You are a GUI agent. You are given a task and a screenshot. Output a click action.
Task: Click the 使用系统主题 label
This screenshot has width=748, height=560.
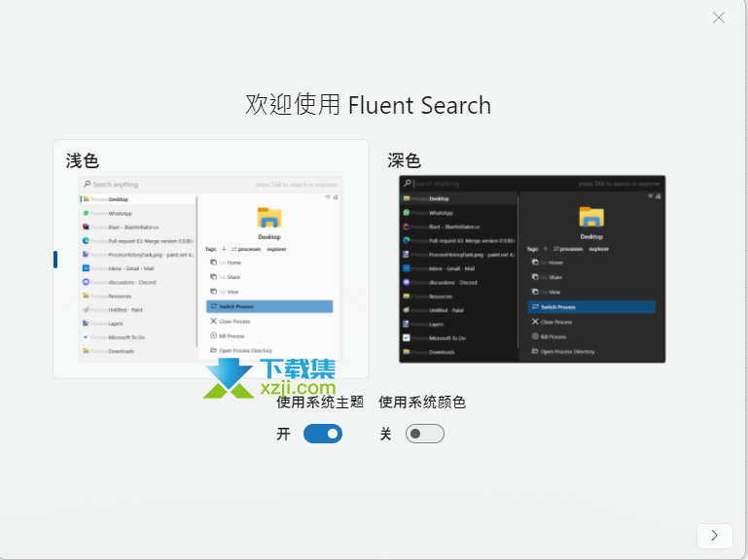click(x=320, y=402)
